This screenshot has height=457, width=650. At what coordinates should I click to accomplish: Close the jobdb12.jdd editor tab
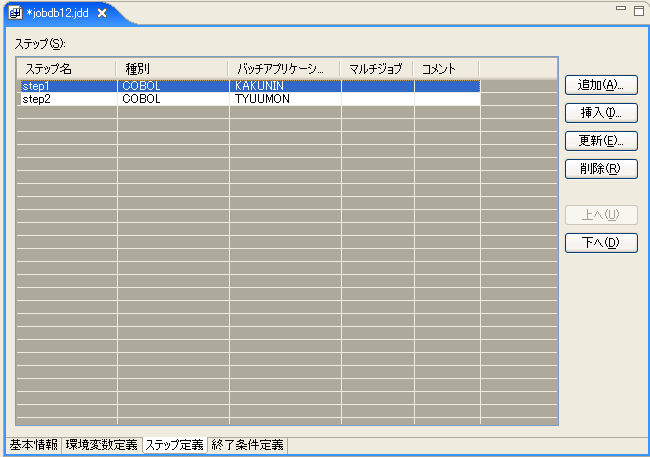point(102,13)
